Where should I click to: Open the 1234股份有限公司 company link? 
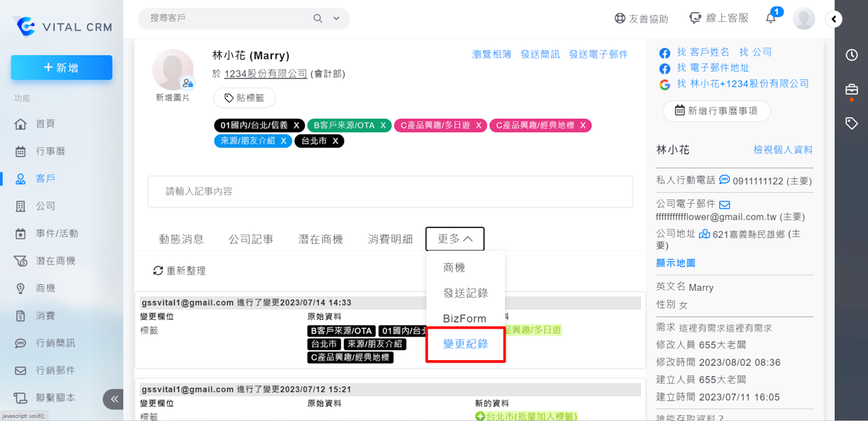265,74
